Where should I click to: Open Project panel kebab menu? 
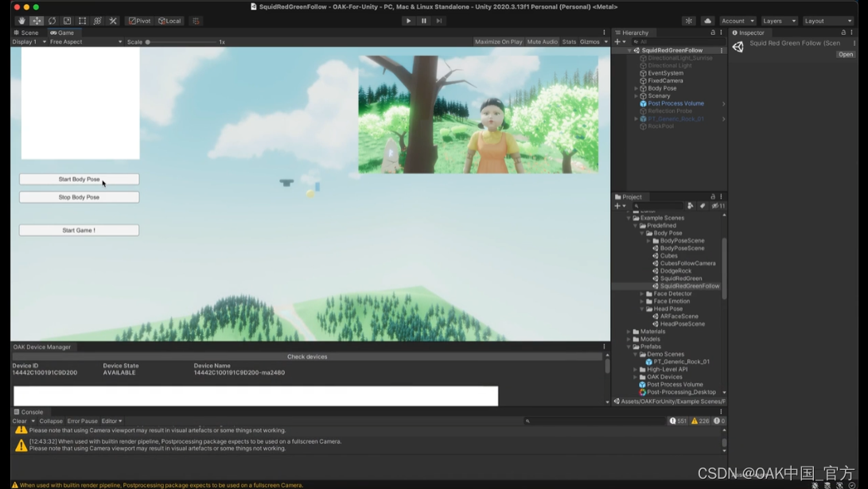point(721,197)
